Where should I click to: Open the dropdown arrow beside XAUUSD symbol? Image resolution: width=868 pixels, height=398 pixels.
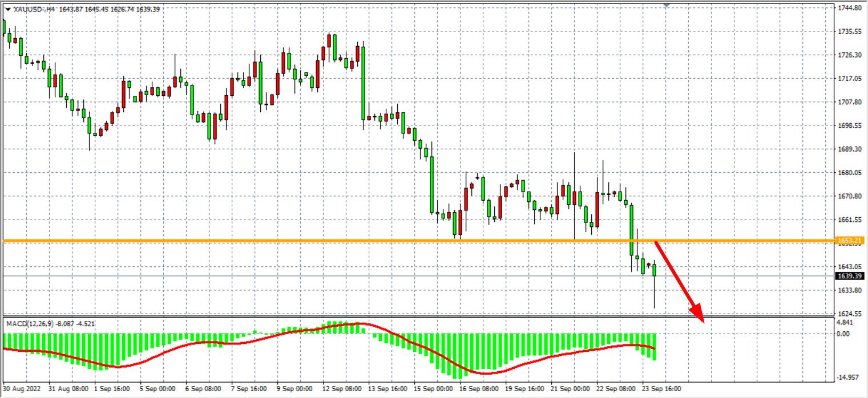pyautogui.click(x=7, y=9)
